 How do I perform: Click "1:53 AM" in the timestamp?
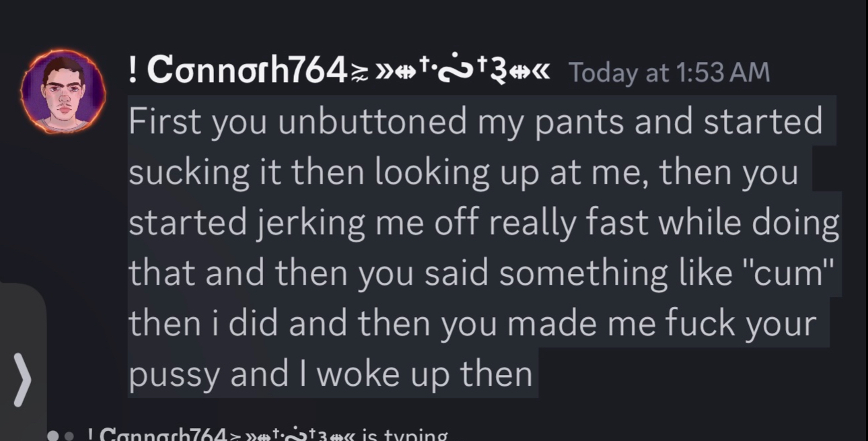pos(724,72)
